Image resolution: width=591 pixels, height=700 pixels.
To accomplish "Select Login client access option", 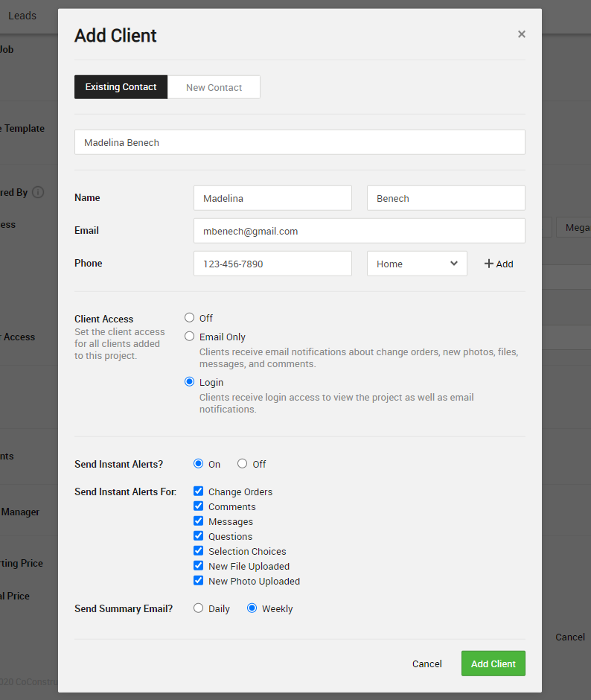I will (190, 382).
